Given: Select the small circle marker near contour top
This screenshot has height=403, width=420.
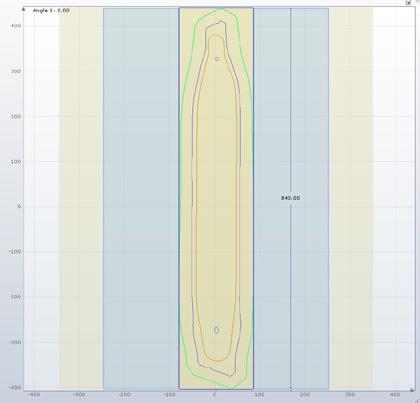Looking at the screenshot, I should pyautogui.click(x=217, y=59).
